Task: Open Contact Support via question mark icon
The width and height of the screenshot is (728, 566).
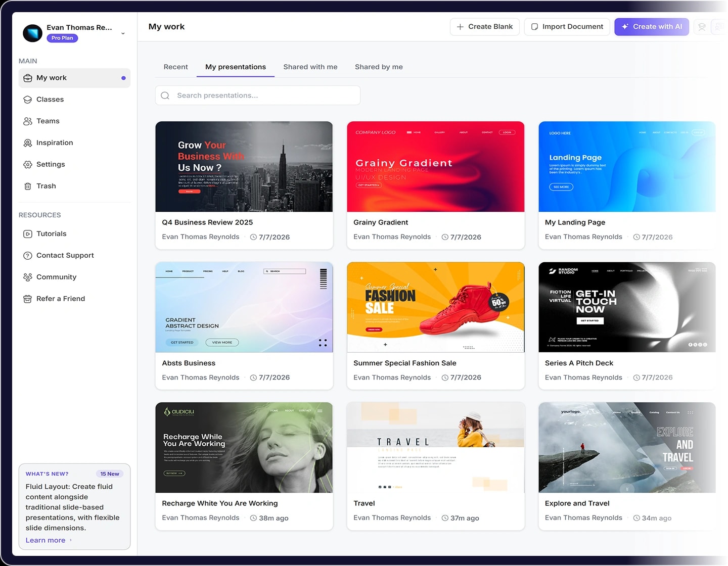Action: pyautogui.click(x=28, y=256)
